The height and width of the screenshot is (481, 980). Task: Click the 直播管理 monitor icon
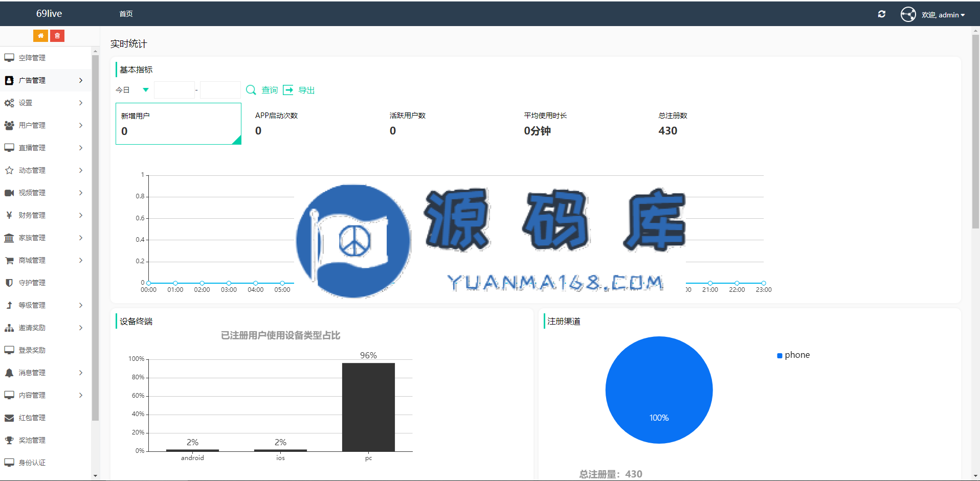[x=9, y=148]
